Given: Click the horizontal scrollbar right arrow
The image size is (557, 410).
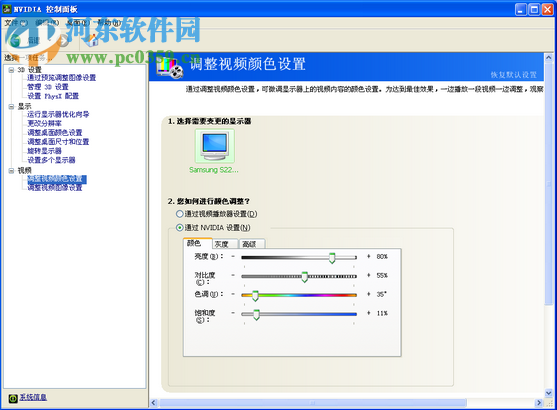Looking at the screenshot, I should [x=539, y=403].
